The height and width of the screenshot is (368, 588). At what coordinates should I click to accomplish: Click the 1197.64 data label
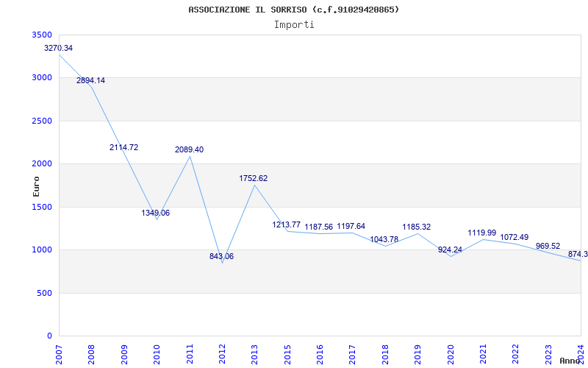(x=351, y=226)
